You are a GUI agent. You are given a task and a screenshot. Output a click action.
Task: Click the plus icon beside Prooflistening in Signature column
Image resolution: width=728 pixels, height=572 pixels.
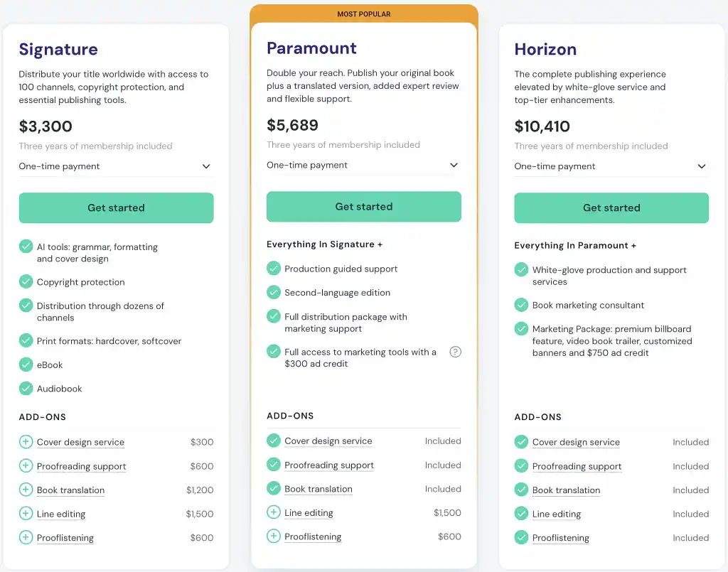coord(26,538)
